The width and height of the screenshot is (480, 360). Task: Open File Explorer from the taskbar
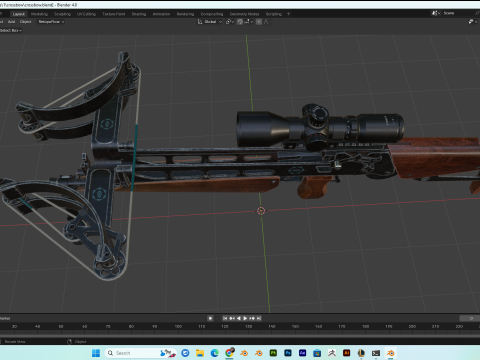(200, 353)
